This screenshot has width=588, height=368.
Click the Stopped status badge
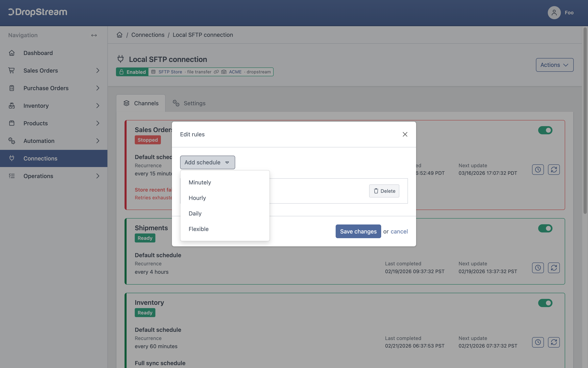(x=148, y=140)
